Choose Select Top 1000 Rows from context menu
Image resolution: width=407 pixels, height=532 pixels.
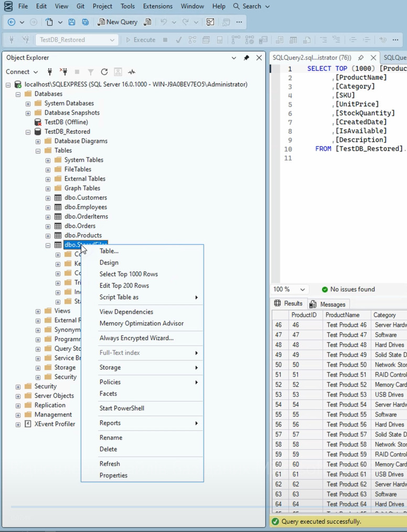click(128, 274)
